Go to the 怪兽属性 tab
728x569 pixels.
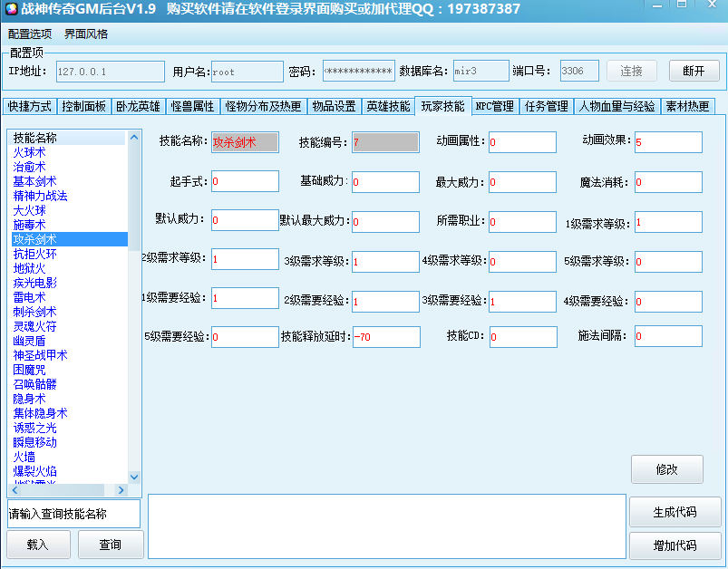[192, 106]
